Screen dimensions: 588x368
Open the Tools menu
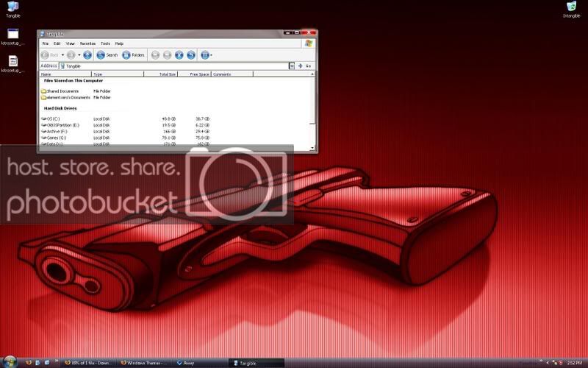point(105,43)
